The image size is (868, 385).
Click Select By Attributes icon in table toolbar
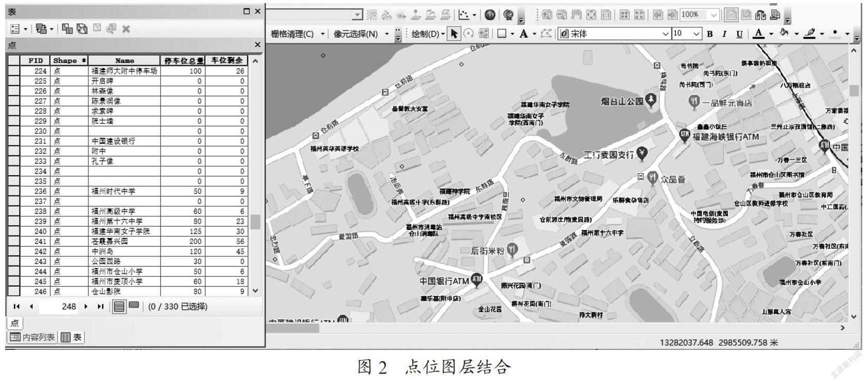67,29
